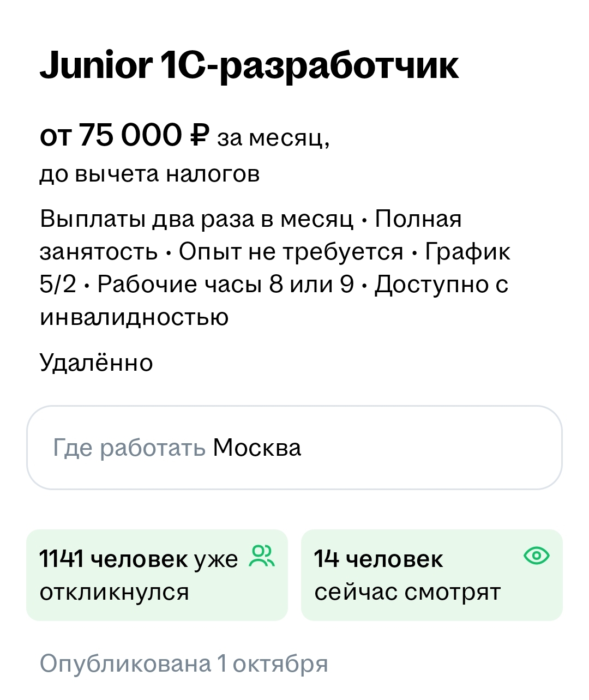The width and height of the screenshot is (589, 700).
Task: Open the "Где работать" location field
Action: (x=294, y=448)
